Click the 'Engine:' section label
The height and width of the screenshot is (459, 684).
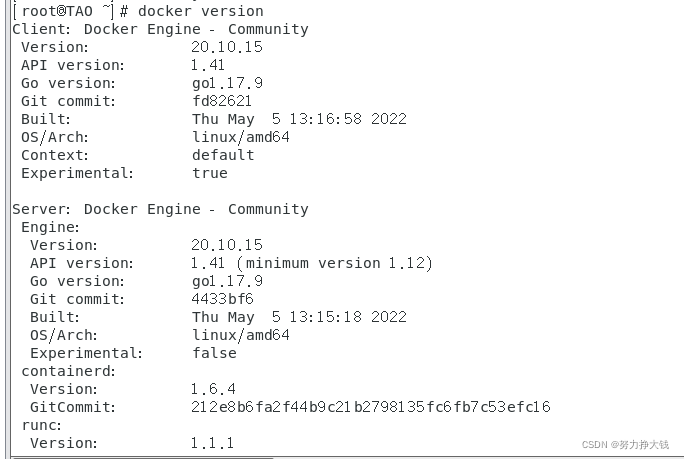[x=50, y=227]
